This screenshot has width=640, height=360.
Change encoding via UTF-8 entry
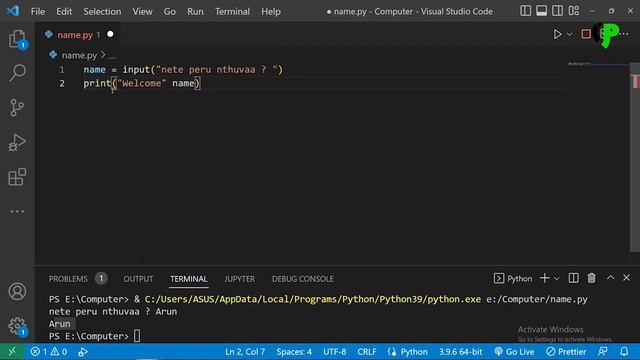coord(335,351)
